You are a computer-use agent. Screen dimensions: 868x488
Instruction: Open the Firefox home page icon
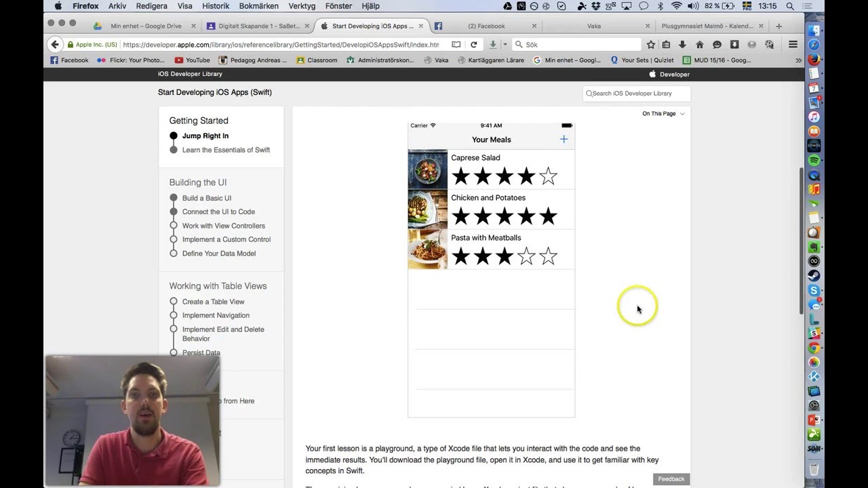[700, 45]
